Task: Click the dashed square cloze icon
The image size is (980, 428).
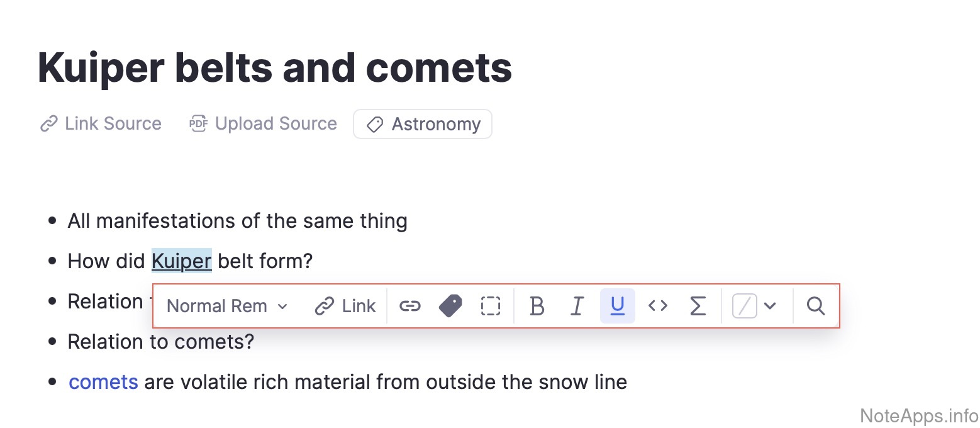Action: point(491,306)
